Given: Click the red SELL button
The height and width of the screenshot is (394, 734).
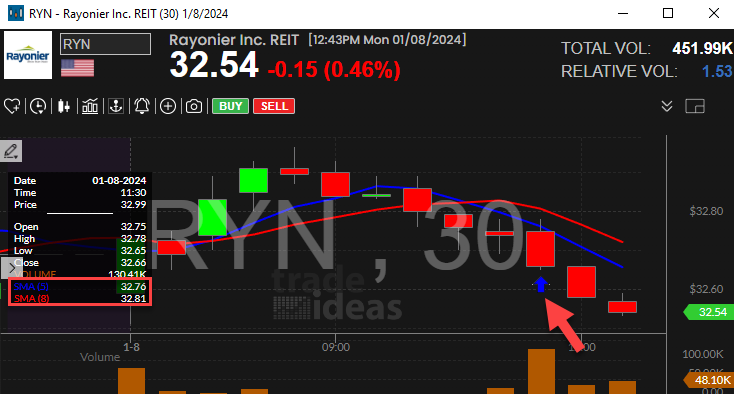Looking at the screenshot, I should pyautogui.click(x=274, y=106).
